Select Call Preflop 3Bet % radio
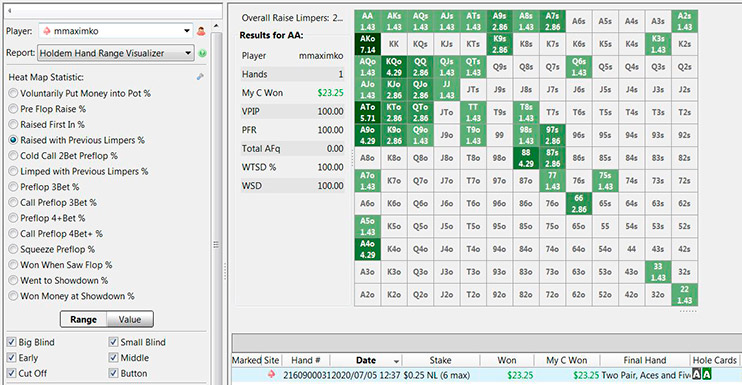The height and width of the screenshot is (385, 742). 13,203
